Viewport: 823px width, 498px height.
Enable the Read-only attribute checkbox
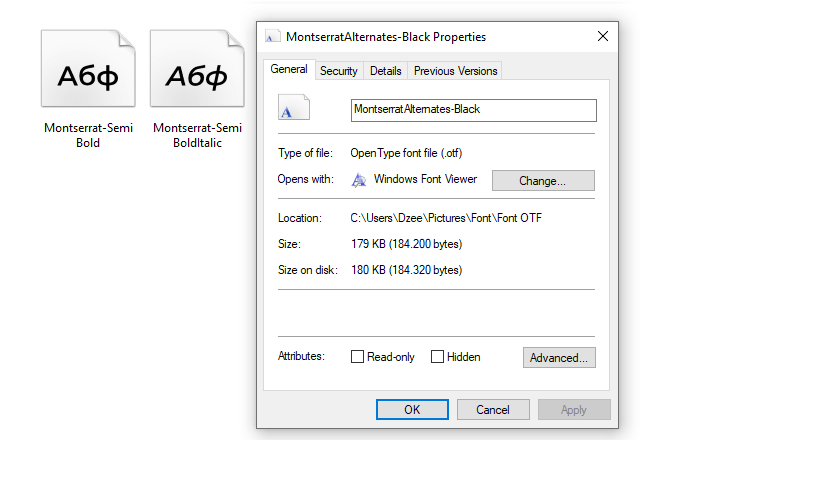click(x=357, y=357)
